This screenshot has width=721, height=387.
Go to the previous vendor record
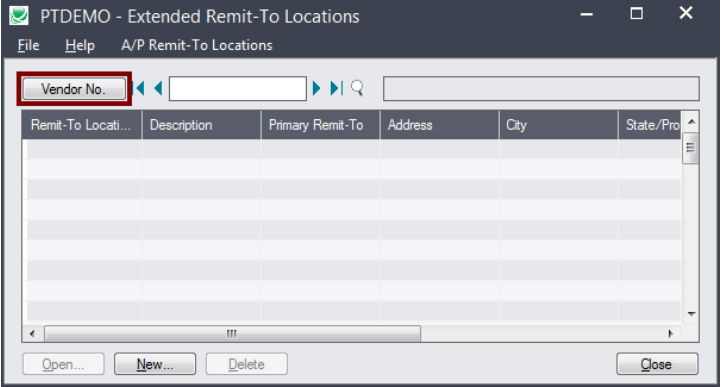158,88
